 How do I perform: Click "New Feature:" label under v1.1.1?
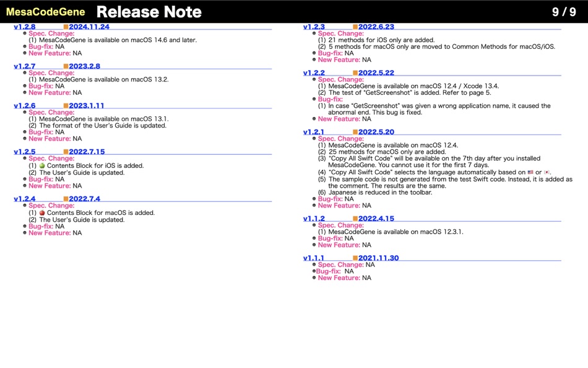339,278
